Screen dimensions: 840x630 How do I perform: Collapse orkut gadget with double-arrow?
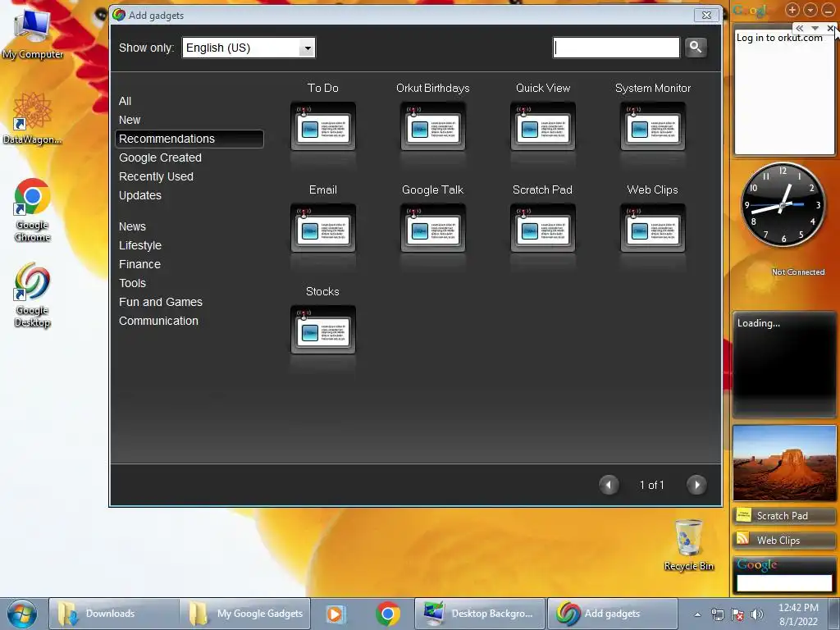click(x=799, y=28)
